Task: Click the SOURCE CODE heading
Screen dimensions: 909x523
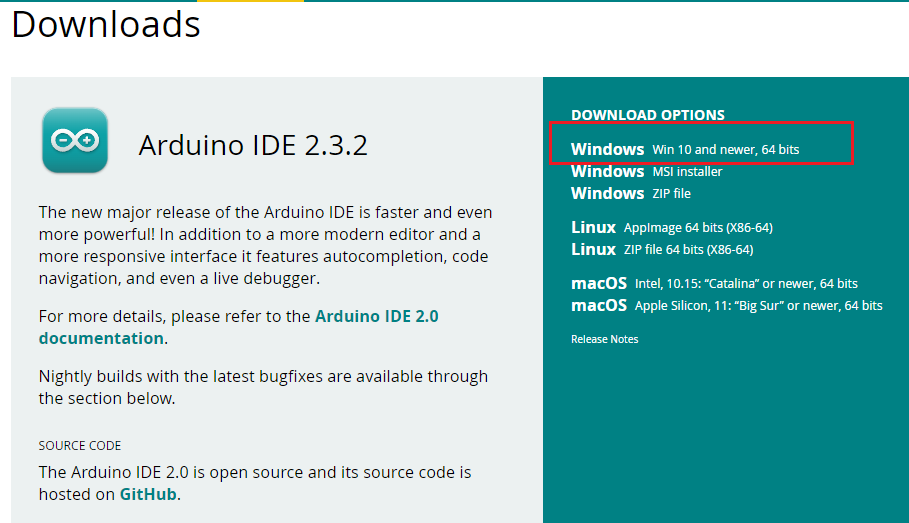Action: pyautogui.click(x=80, y=445)
